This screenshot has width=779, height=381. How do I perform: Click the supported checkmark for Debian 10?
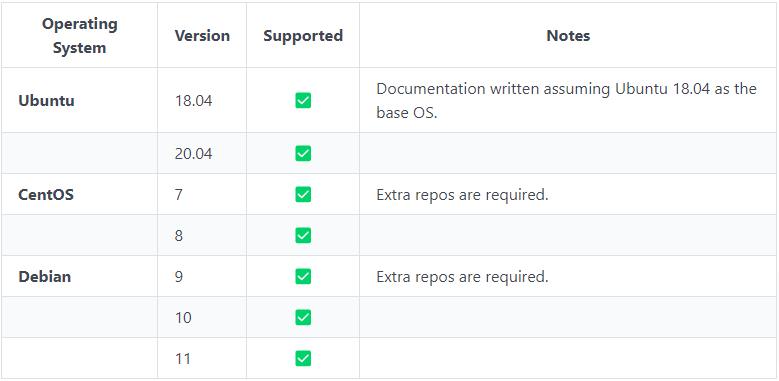(x=303, y=317)
